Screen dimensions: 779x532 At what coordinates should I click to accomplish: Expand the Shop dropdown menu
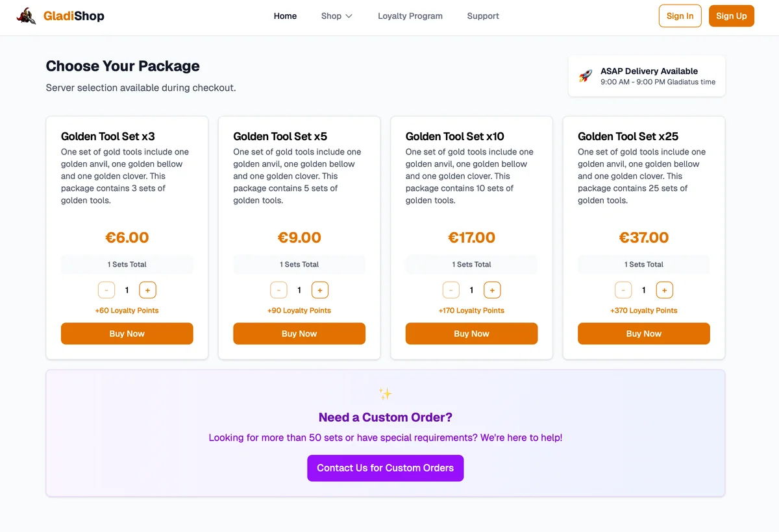336,16
